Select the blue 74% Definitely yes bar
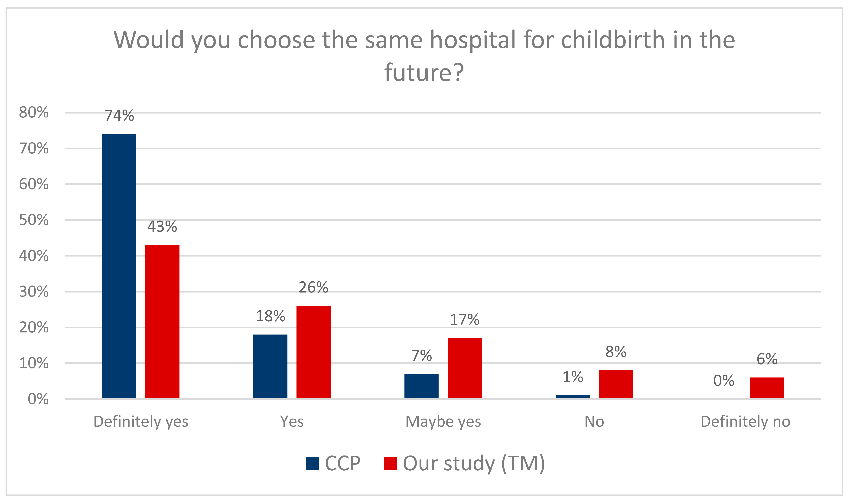850x504 pixels. click(x=119, y=266)
